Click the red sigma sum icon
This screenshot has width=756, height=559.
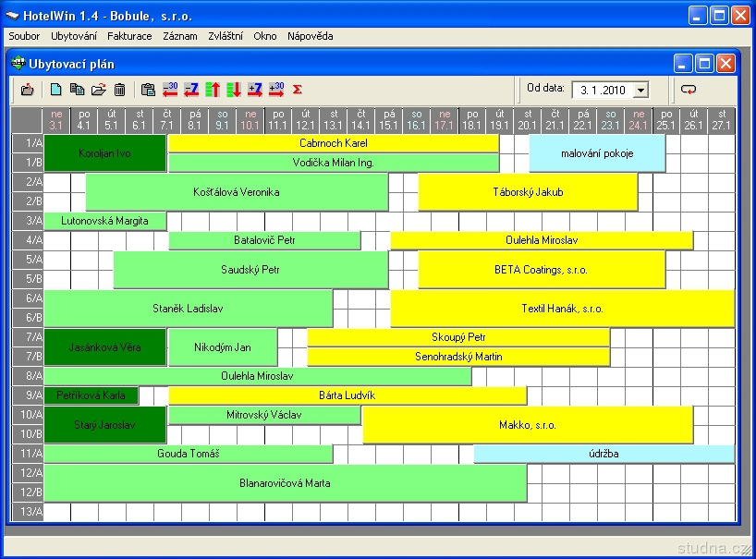tap(298, 90)
